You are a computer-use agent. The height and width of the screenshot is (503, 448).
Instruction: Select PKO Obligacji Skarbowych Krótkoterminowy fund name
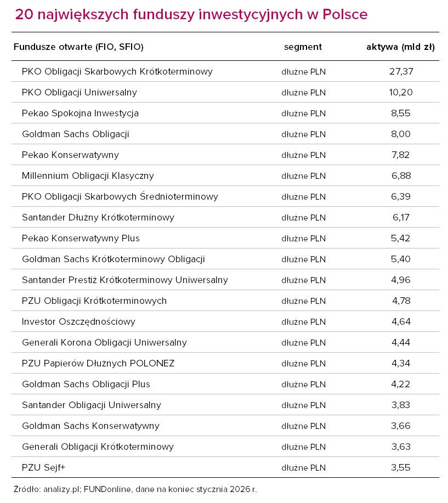click(x=117, y=71)
